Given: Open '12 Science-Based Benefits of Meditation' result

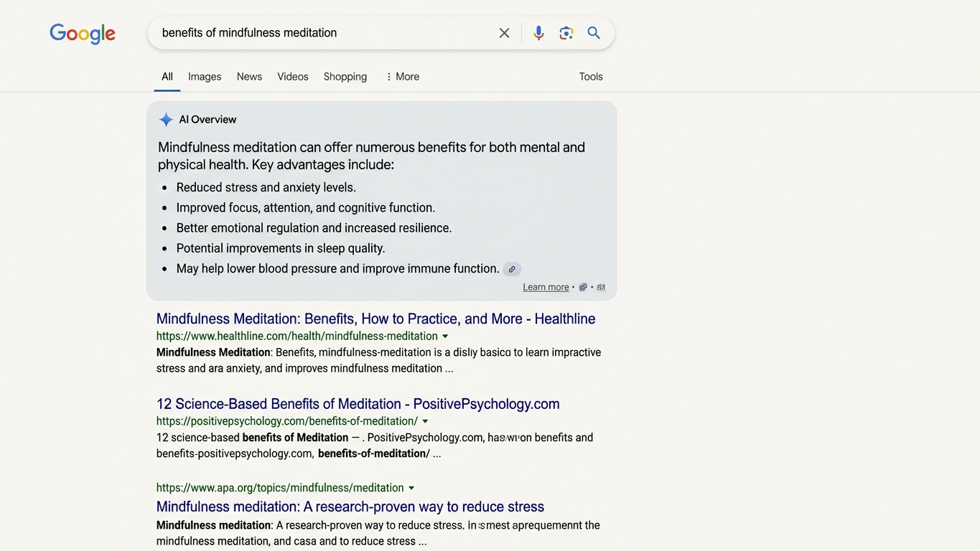Looking at the screenshot, I should coord(358,404).
